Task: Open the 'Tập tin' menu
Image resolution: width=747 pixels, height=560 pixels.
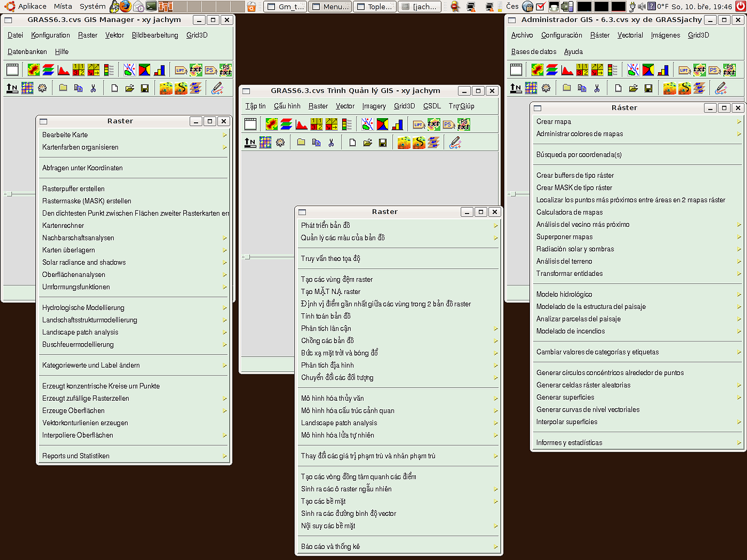Action: point(255,106)
